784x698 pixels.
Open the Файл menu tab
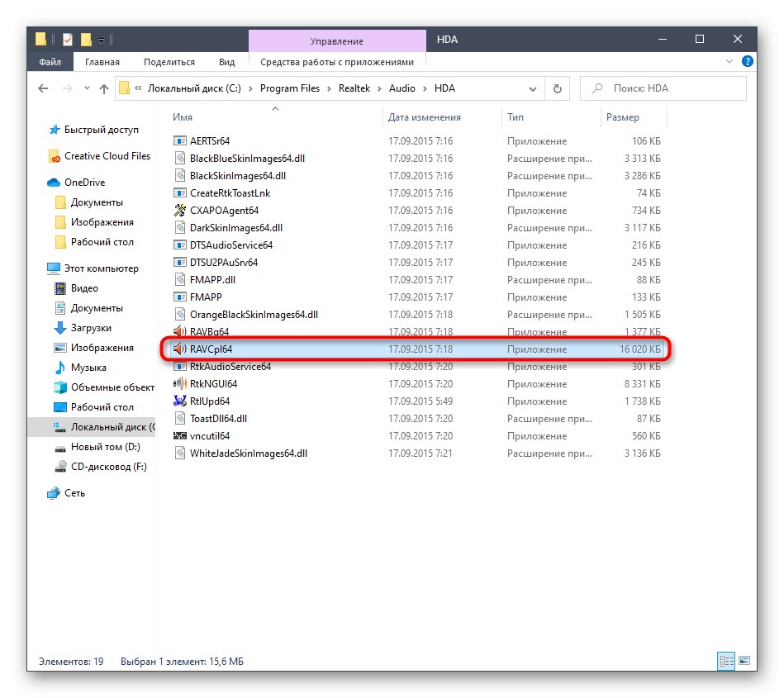(x=50, y=62)
